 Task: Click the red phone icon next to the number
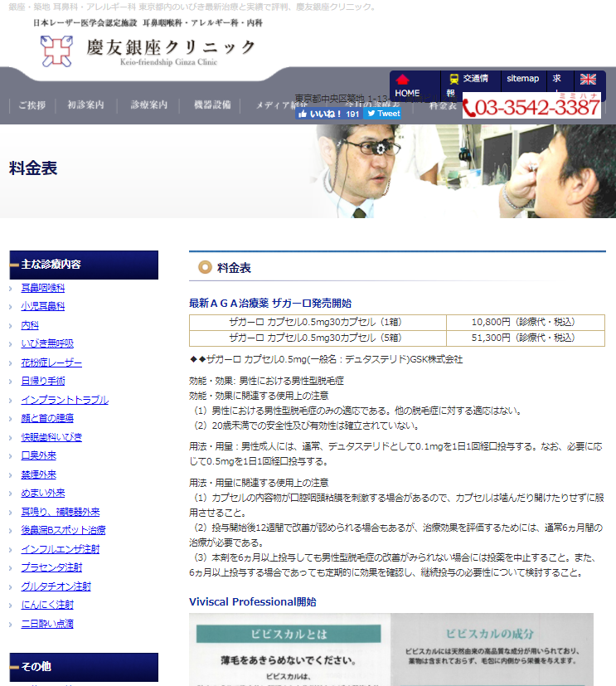point(469,108)
